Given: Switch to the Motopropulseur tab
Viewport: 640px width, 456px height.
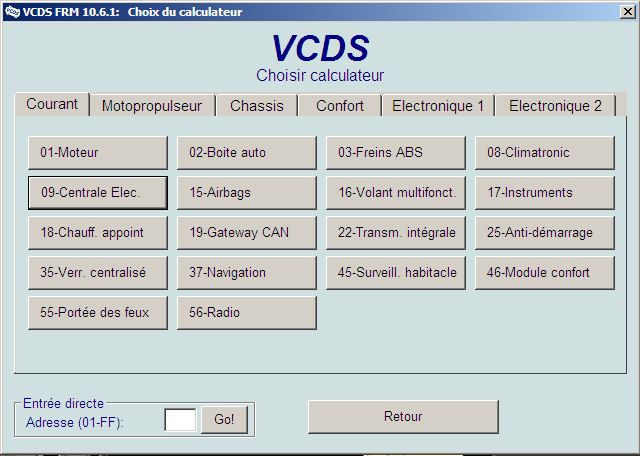Looking at the screenshot, I should 152,106.
